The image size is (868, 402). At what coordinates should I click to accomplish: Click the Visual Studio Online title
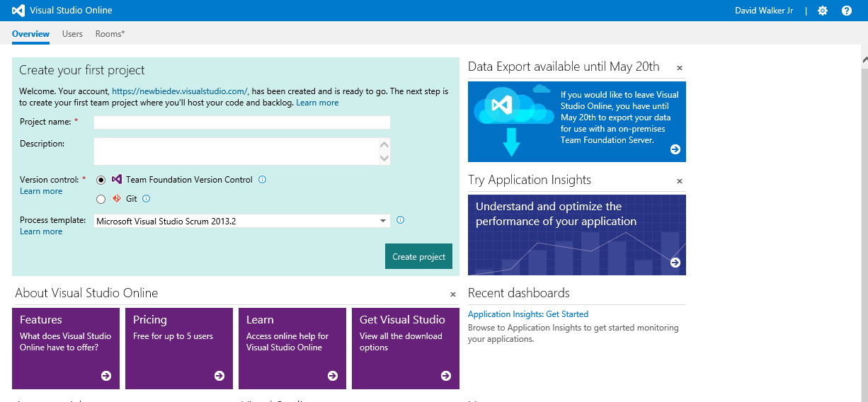pyautogui.click(x=71, y=11)
